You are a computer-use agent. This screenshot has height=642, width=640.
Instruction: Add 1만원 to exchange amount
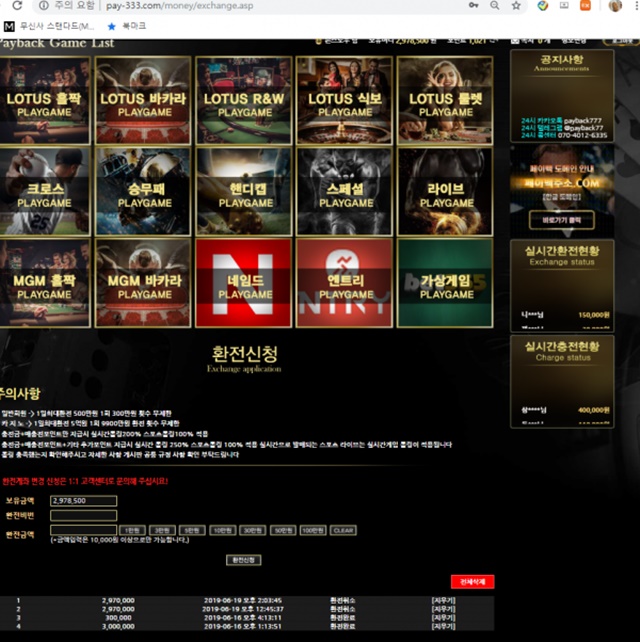click(x=132, y=530)
